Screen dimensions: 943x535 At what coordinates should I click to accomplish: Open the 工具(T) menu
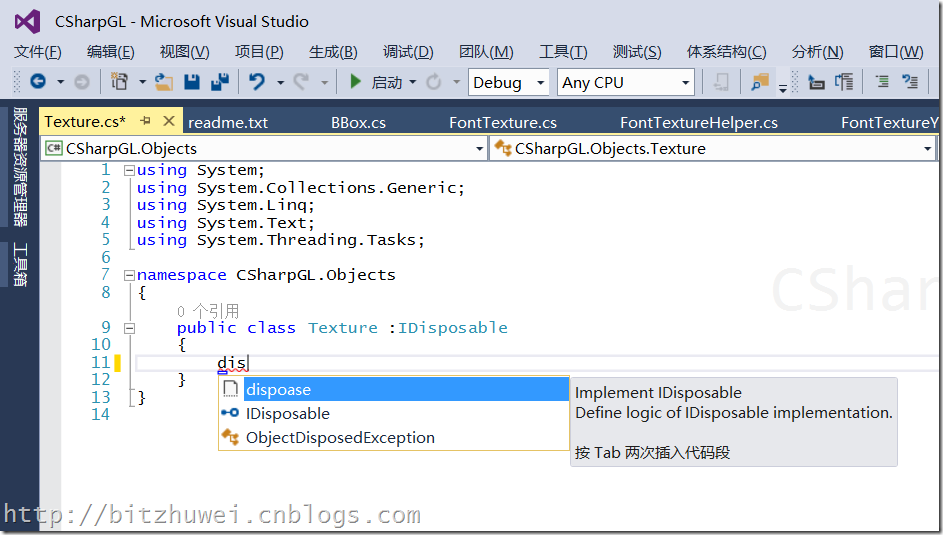click(x=563, y=52)
